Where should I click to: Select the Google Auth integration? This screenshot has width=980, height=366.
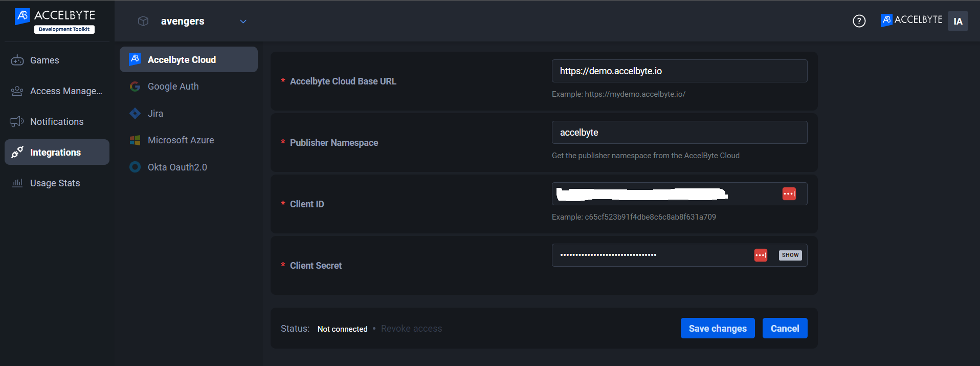click(x=189, y=87)
